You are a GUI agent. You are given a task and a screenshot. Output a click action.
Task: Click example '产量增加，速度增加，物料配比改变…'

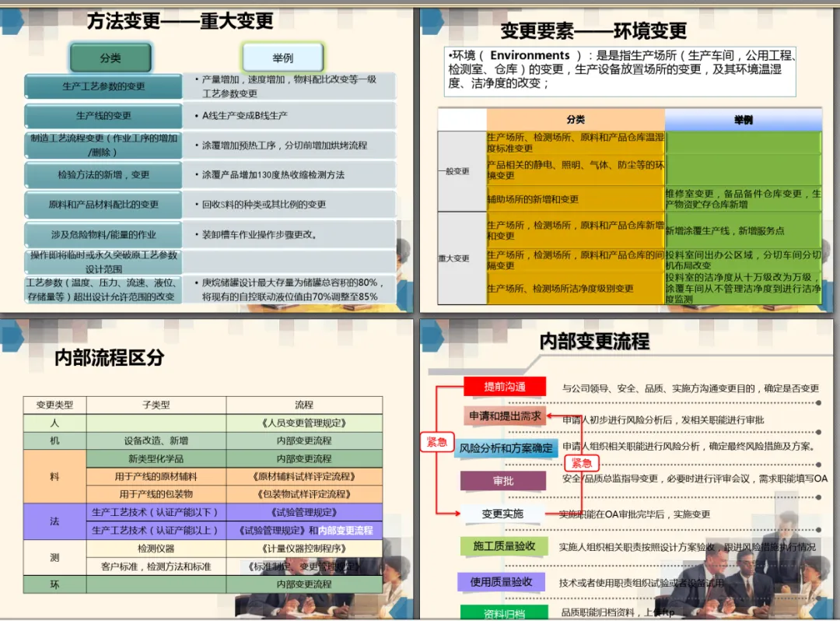pos(289,86)
